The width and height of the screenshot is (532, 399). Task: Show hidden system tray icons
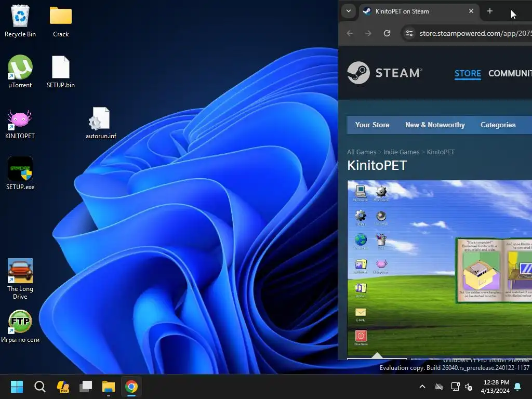[x=422, y=387]
